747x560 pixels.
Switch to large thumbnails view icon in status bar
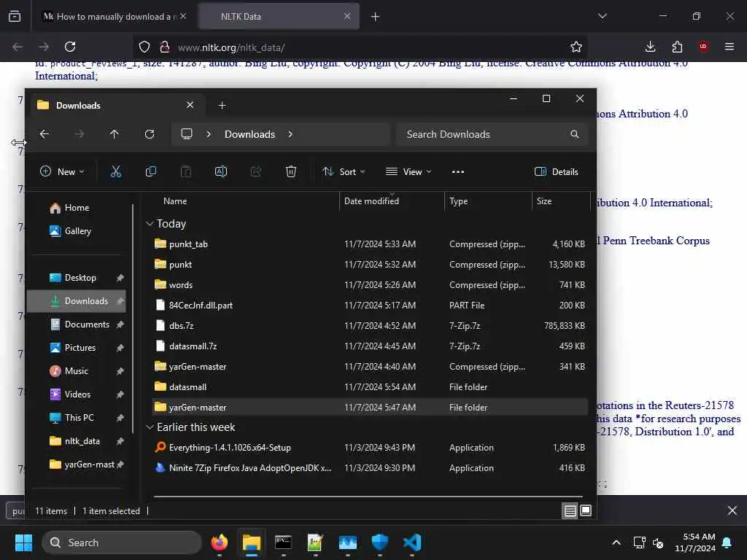click(x=586, y=511)
